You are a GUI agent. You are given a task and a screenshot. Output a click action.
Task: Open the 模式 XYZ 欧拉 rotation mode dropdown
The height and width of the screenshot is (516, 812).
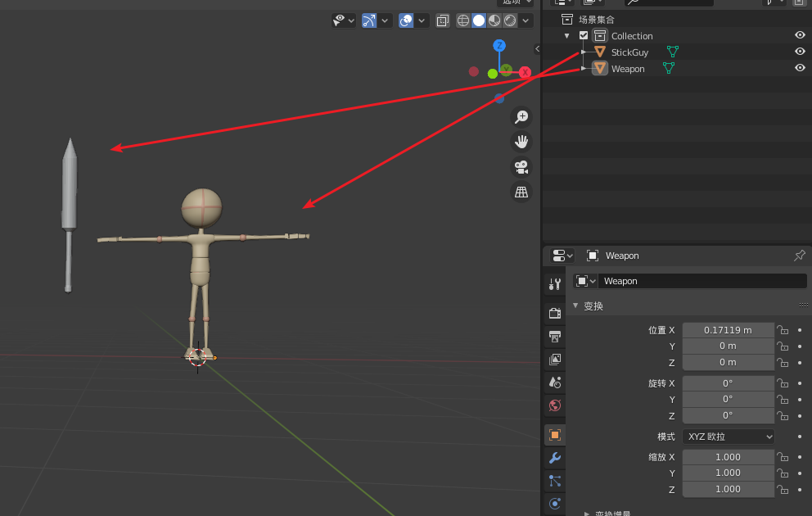[x=728, y=437]
